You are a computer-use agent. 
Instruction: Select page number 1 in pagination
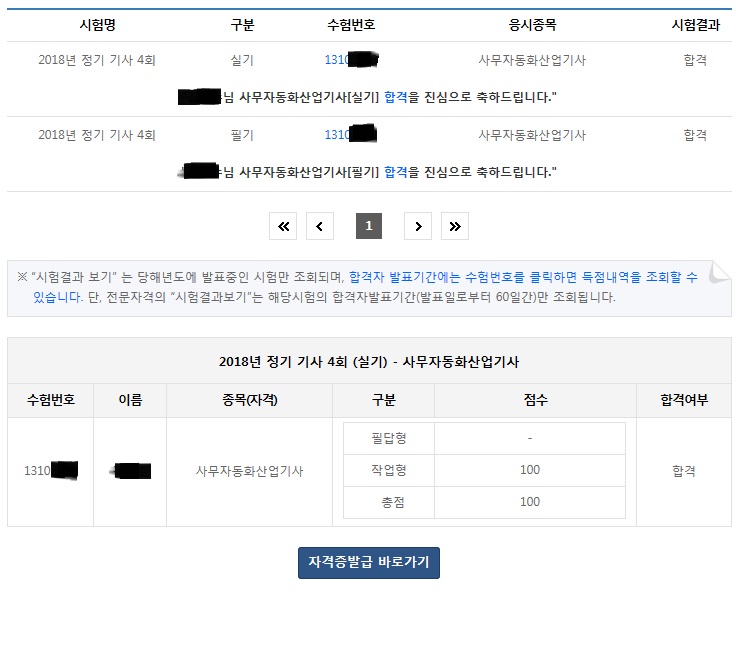(368, 227)
